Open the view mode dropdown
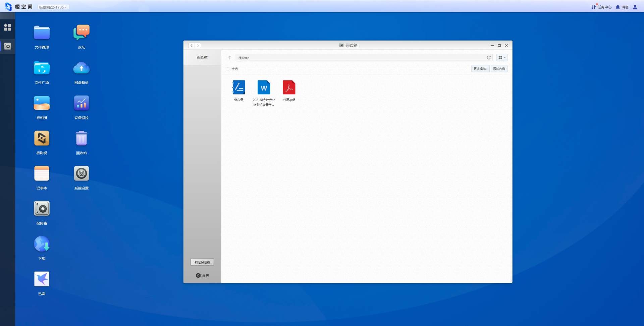This screenshot has height=326, width=644. click(x=502, y=58)
